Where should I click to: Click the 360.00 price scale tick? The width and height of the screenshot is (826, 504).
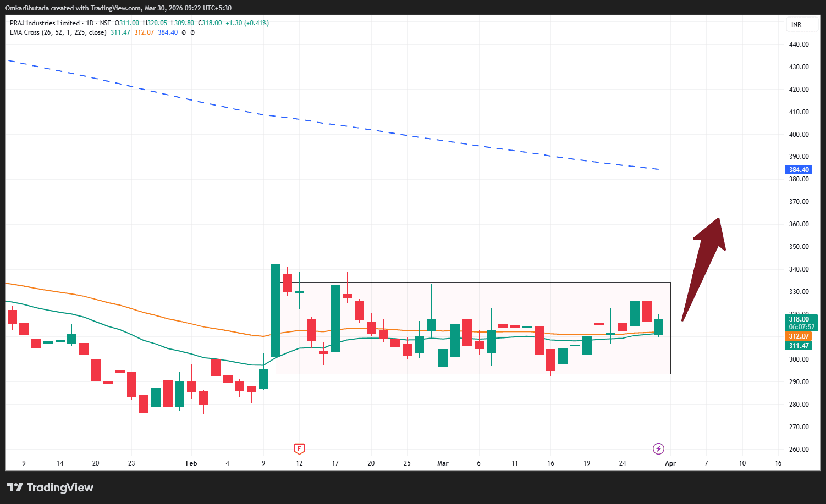coord(799,224)
